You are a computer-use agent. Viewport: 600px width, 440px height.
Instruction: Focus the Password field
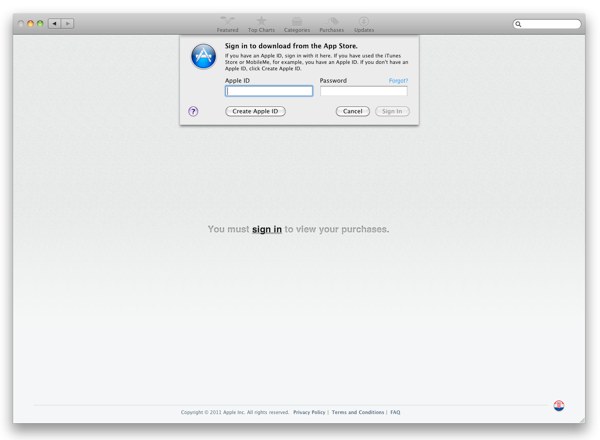pyautogui.click(x=364, y=91)
